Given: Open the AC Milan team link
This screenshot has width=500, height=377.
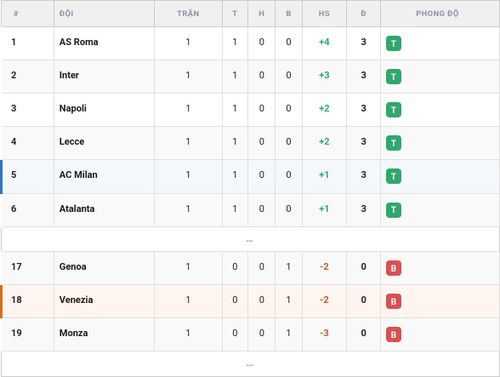Looking at the screenshot, I should point(78,175).
